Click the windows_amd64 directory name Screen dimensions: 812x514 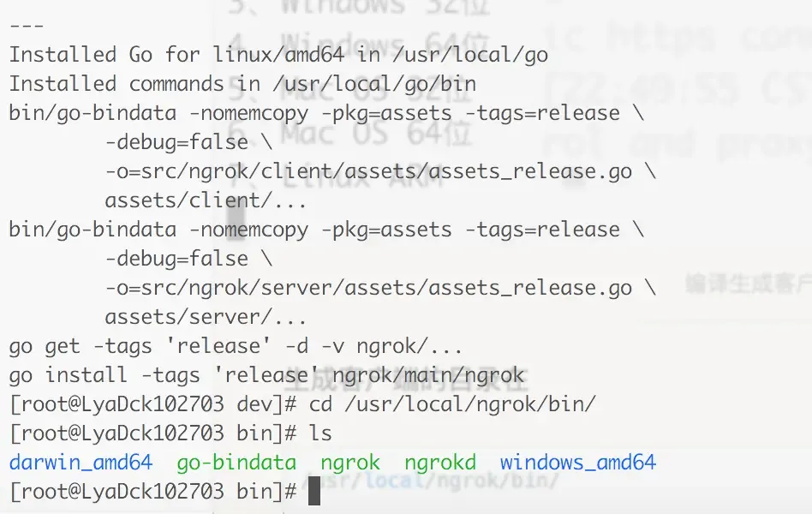(x=578, y=463)
